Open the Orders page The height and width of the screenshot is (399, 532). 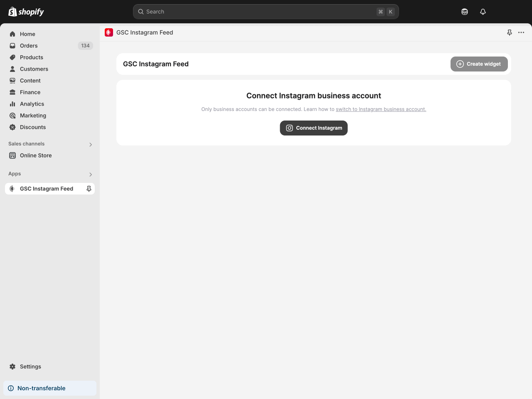pos(29,46)
